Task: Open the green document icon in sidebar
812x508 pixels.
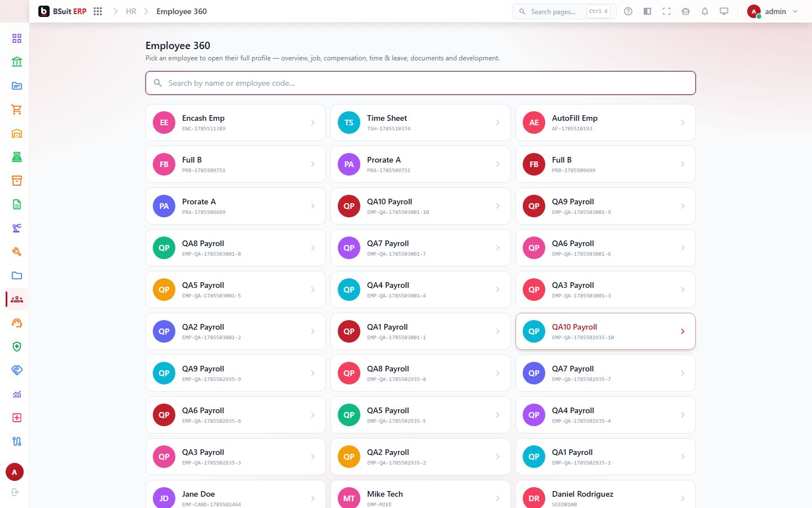Action: click(17, 204)
